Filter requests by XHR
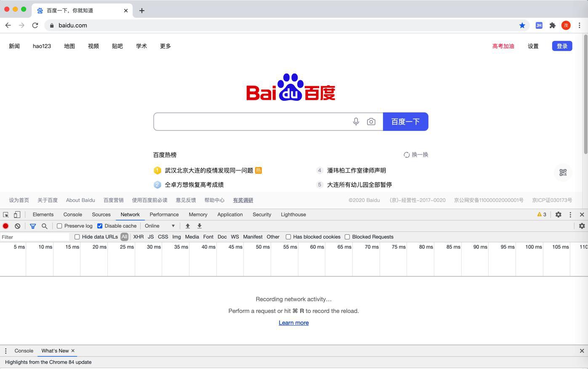Image resolution: width=588 pixels, height=369 pixels. point(138,237)
